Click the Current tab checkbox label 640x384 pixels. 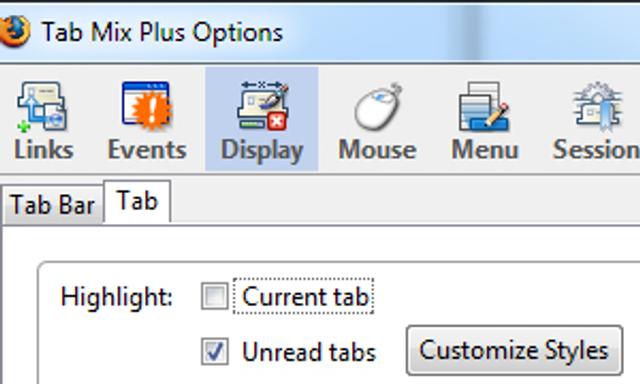pos(305,296)
